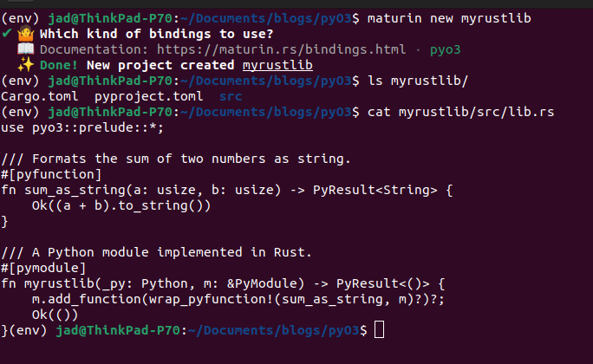Click the open book documentation emoji

[x=23, y=49]
